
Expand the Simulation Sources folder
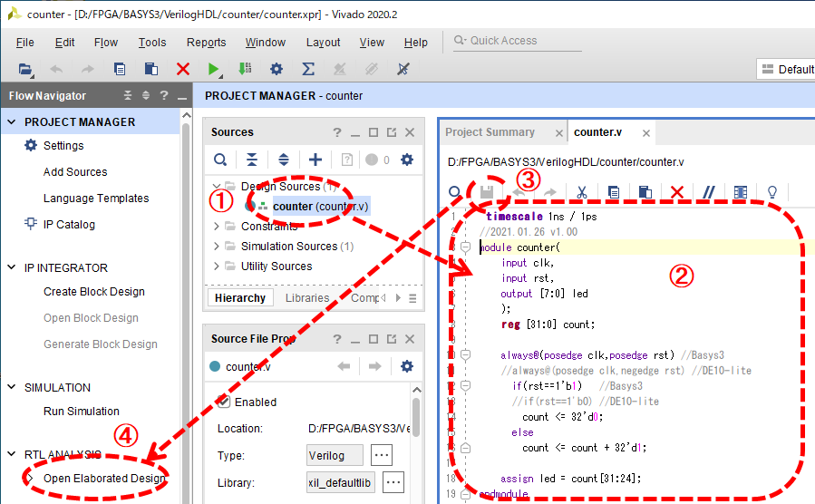pos(217,247)
